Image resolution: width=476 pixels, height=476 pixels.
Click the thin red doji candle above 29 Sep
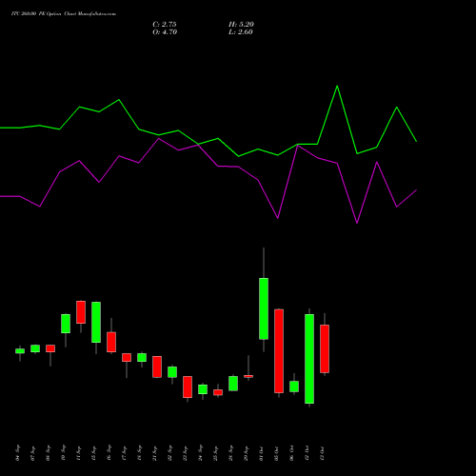click(248, 376)
